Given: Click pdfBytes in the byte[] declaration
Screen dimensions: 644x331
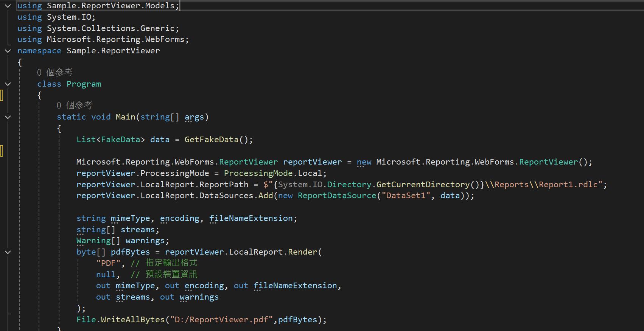Looking at the screenshot, I should click(130, 252).
